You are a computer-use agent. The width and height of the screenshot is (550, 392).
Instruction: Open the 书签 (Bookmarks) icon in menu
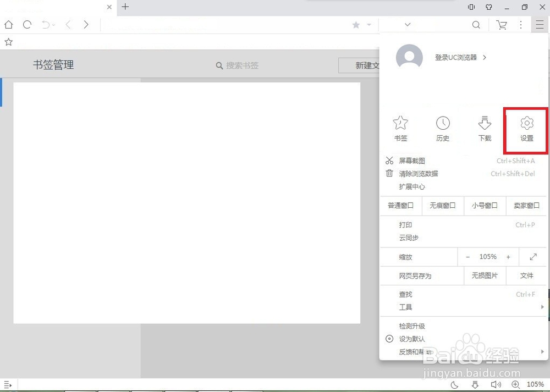tap(401, 130)
